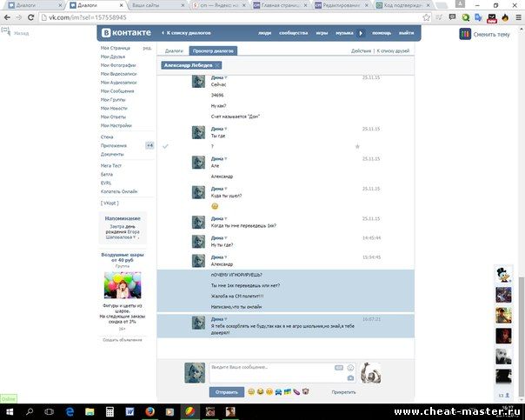This screenshot has width=525, height=420.
Task: Switch to Код подтверждения browser tab
Action: click(x=403, y=5)
